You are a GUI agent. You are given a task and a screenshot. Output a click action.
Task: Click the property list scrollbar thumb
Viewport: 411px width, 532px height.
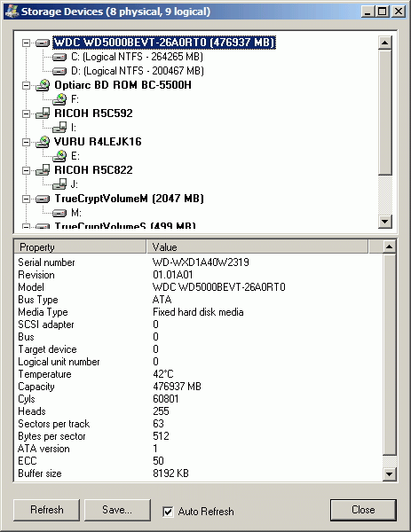[x=390, y=355]
